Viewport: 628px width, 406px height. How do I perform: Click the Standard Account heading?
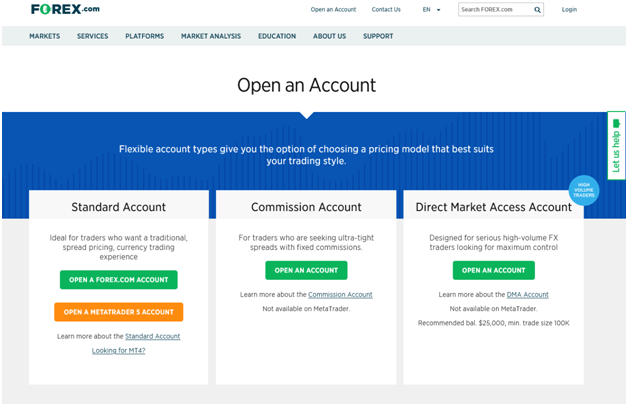click(x=119, y=207)
